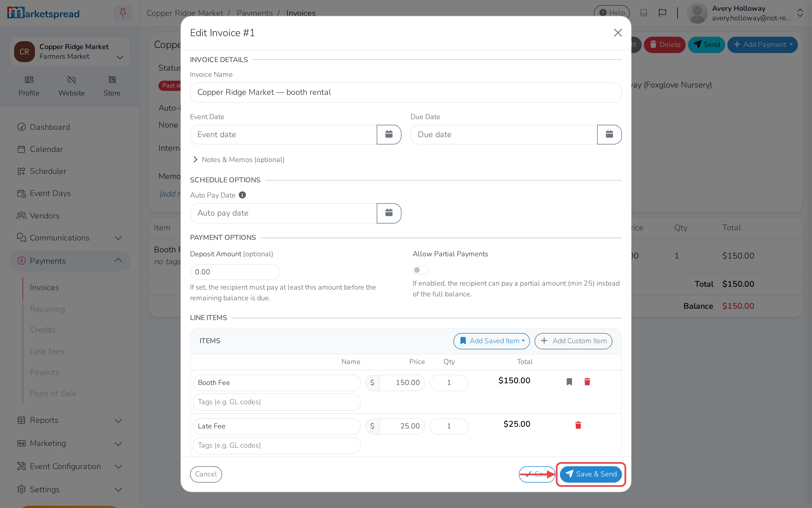Open the Copper Ridge Market switcher
This screenshot has width=812, height=508.
click(x=69, y=51)
